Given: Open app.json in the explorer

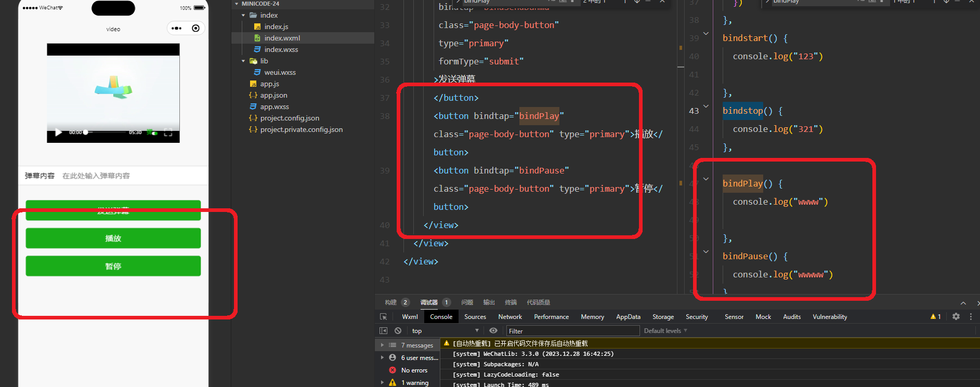Looking at the screenshot, I should pos(273,95).
